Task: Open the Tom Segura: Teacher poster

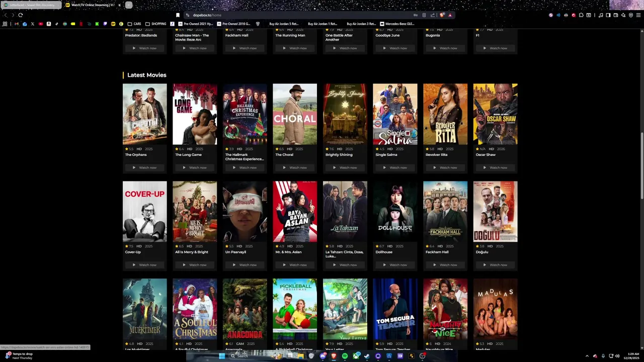Action: click(x=395, y=309)
